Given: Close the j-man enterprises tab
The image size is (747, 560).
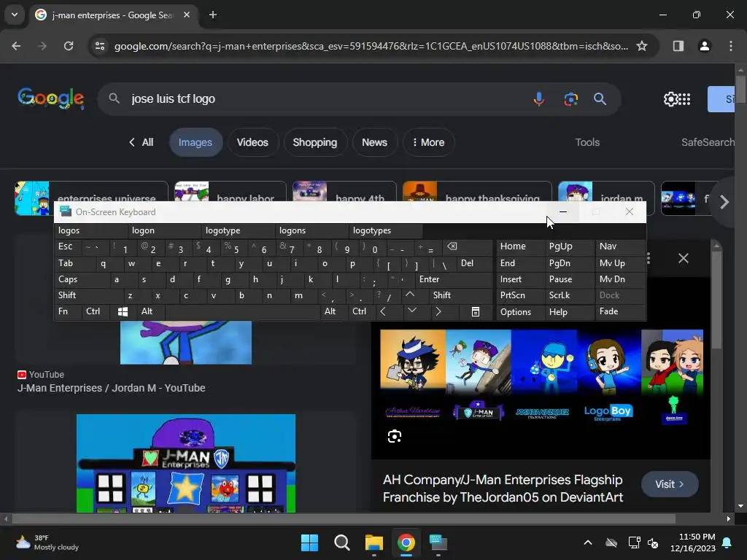Looking at the screenshot, I should [187, 15].
